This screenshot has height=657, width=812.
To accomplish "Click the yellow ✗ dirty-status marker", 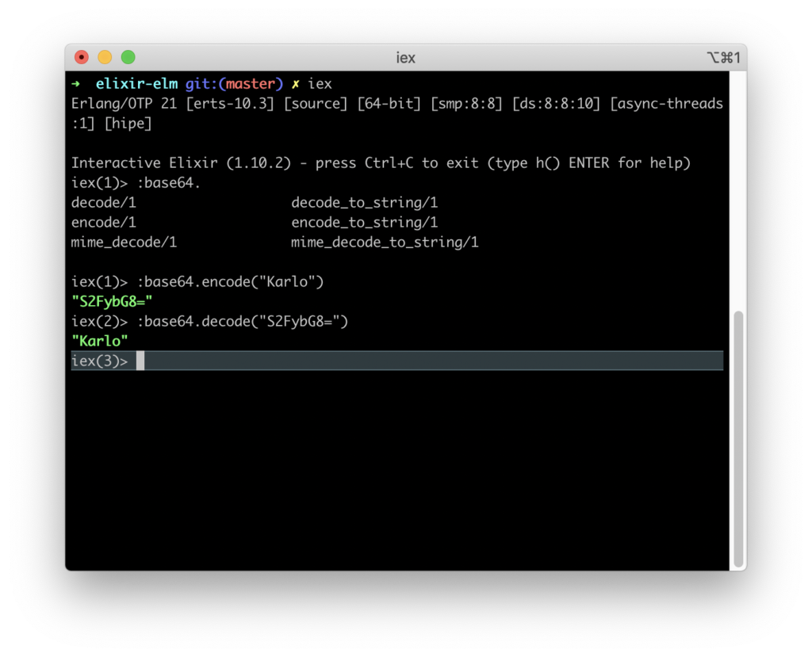I will 295,84.
